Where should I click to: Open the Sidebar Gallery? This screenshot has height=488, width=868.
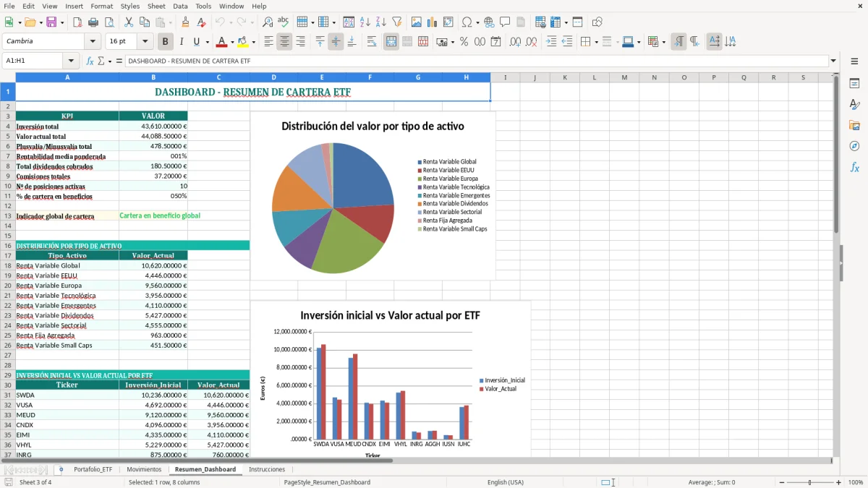click(x=854, y=125)
